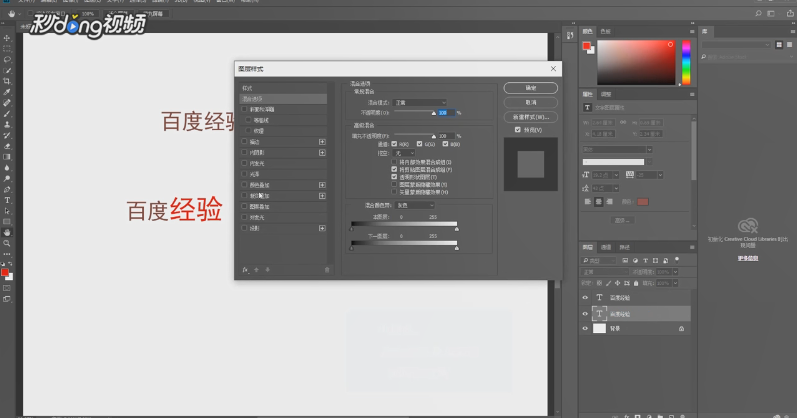Click the hue spectrum bar in Color panel
The width and height of the screenshot is (797, 418).
point(686,63)
